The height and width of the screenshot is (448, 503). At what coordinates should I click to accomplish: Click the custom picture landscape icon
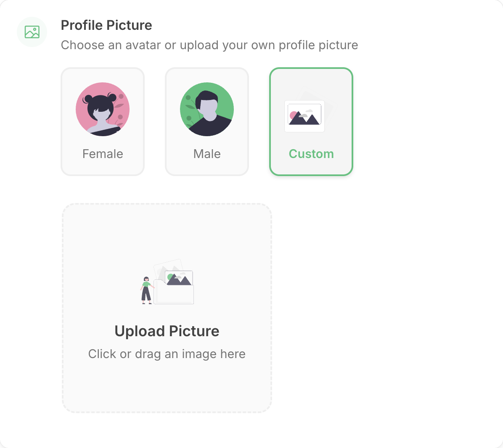[304, 115]
